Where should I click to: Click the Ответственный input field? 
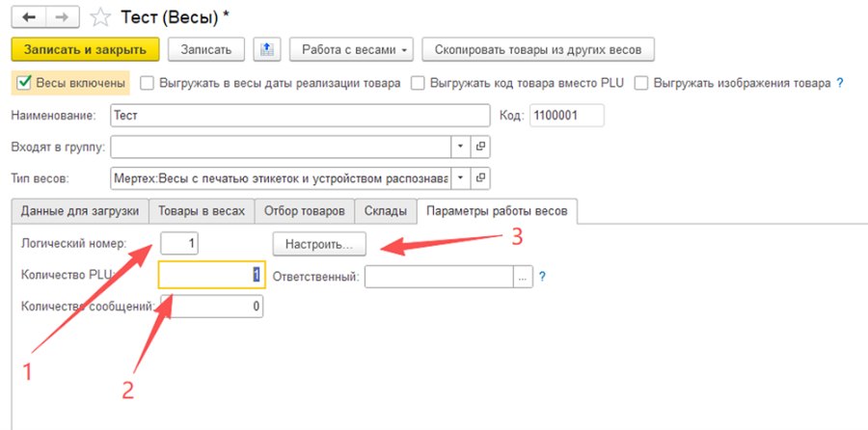click(x=439, y=277)
